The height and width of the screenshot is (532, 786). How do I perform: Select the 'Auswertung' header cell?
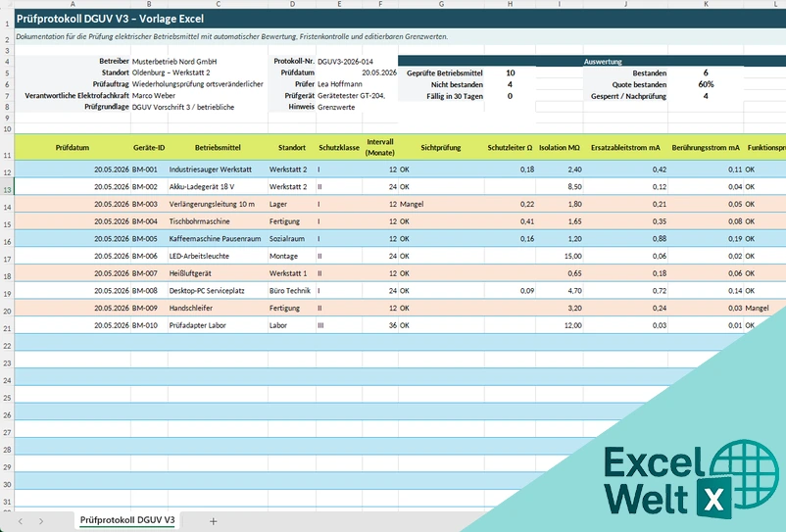pyautogui.click(x=603, y=61)
